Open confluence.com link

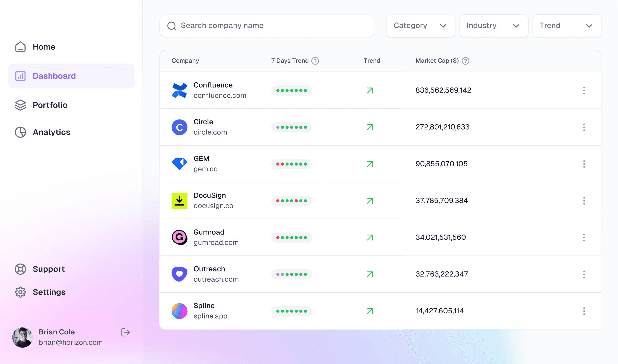point(220,95)
